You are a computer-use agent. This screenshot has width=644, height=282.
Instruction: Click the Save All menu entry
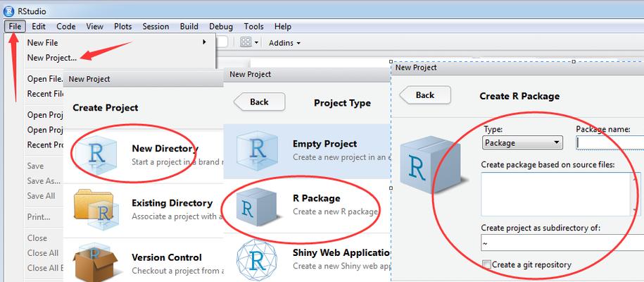pyautogui.click(x=41, y=195)
